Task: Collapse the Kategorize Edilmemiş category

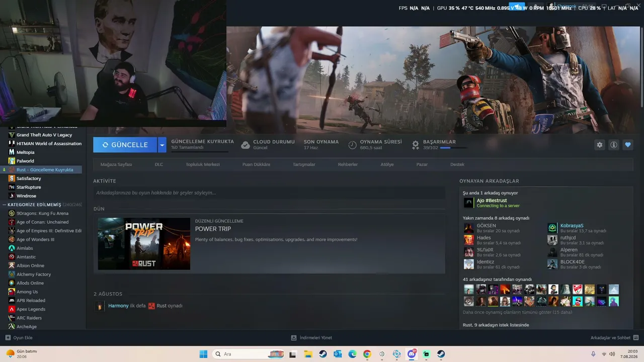Action: coord(4,205)
